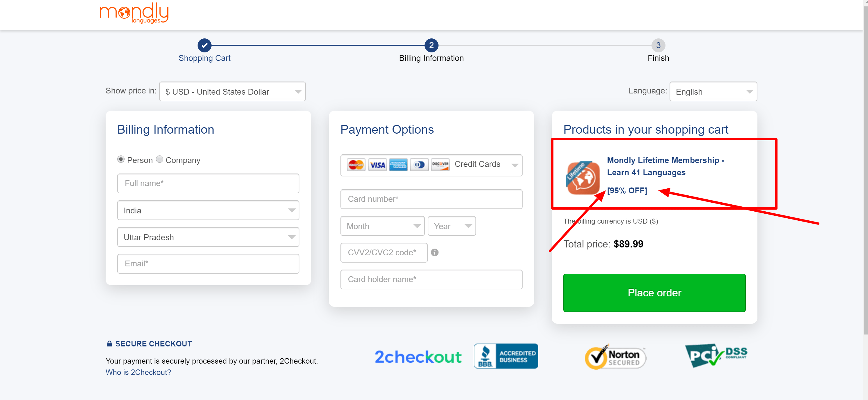Click the Place Order green button
The width and height of the screenshot is (868, 400).
point(655,293)
